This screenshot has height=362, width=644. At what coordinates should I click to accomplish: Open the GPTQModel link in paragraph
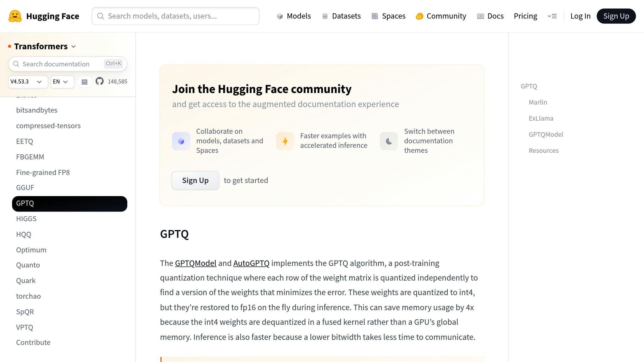coord(196,263)
